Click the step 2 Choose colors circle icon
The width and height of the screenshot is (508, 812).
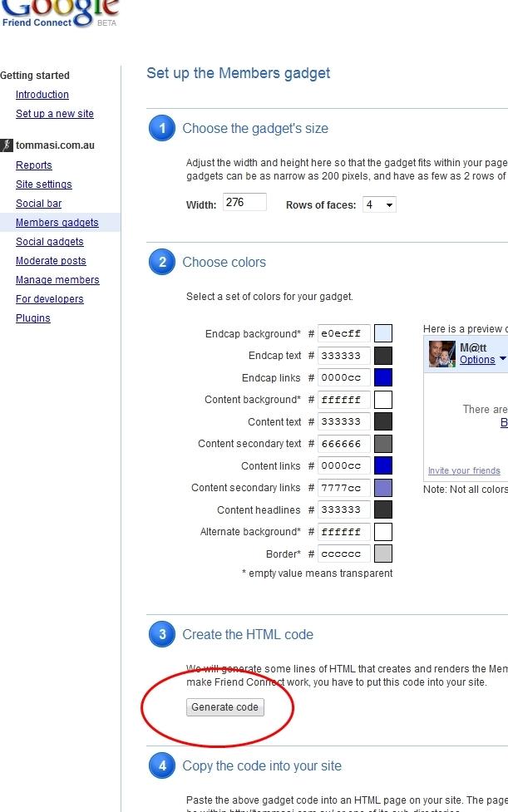[161, 263]
